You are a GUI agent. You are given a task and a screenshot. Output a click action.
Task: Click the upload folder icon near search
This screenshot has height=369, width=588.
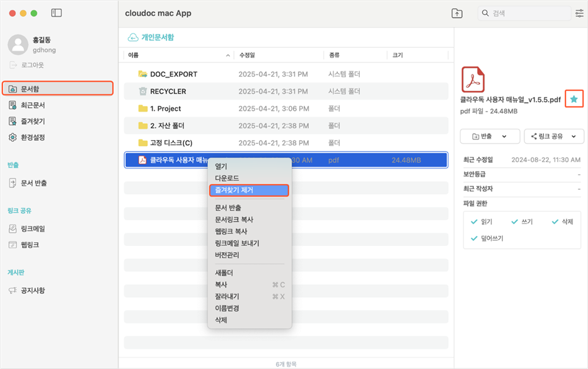[457, 13]
